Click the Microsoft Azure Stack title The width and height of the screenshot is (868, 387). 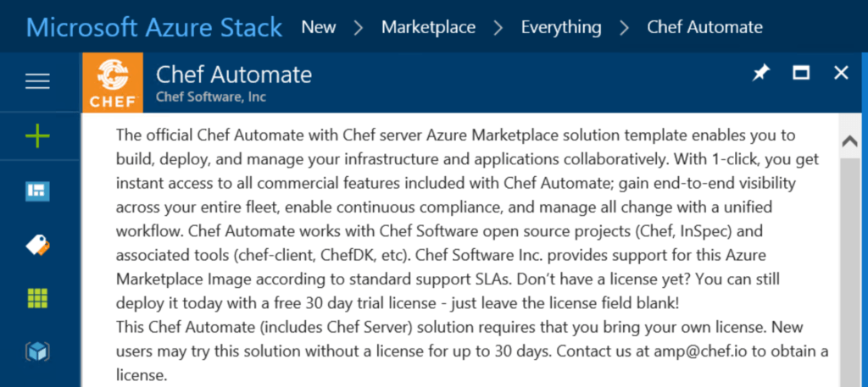pyautogui.click(x=154, y=27)
